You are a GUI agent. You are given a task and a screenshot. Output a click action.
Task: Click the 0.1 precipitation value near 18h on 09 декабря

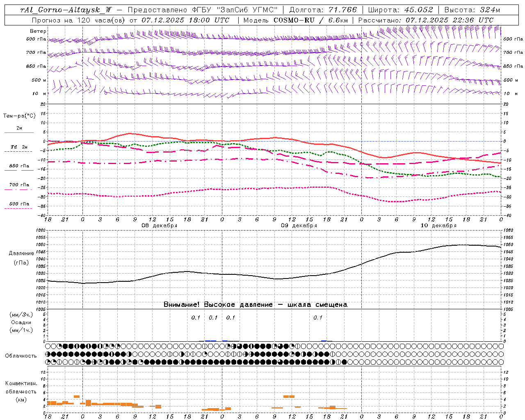[x=318, y=317]
